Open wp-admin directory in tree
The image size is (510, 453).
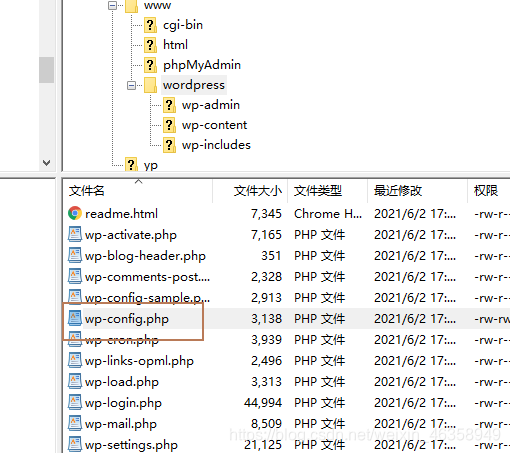coord(211,105)
